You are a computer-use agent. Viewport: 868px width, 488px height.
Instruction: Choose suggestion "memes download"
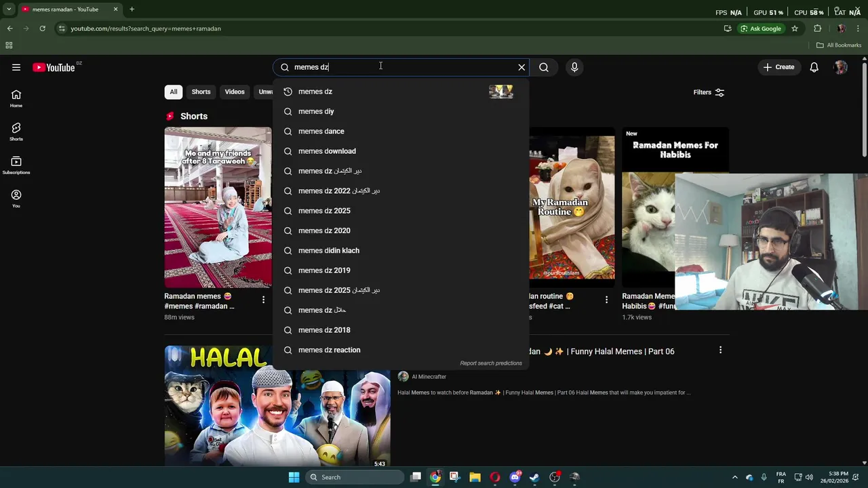click(x=400, y=151)
